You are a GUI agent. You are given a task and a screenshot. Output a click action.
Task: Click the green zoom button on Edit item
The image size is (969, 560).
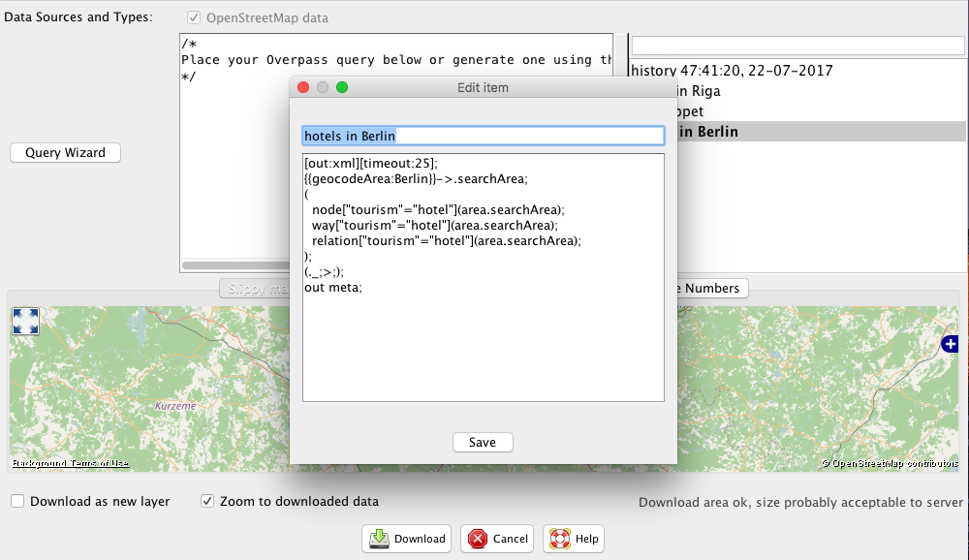pos(342,87)
